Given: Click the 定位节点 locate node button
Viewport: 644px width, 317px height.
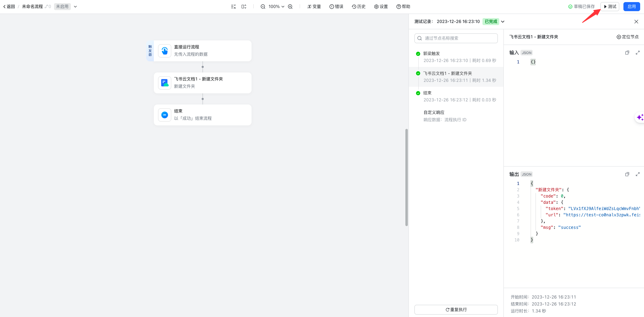Looking at the screenshot, I should point(628,37).
